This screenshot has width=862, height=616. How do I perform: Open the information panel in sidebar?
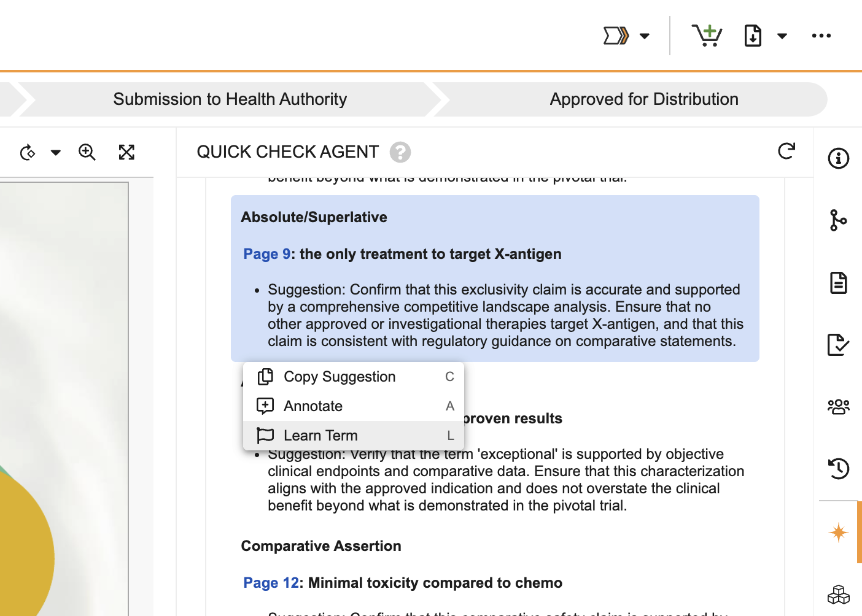(x=838, y=158)
